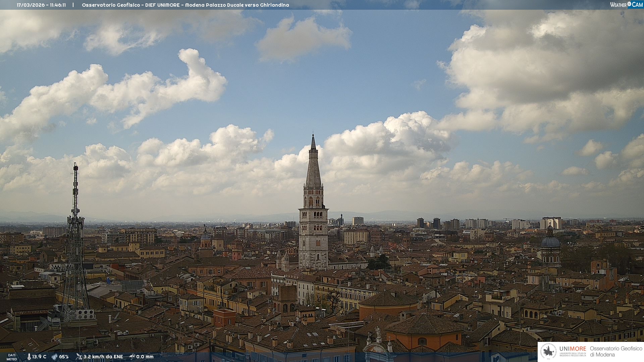Click the metal antenna tower on left
This screenshot has height=362, width=644.
coord(75,235)
